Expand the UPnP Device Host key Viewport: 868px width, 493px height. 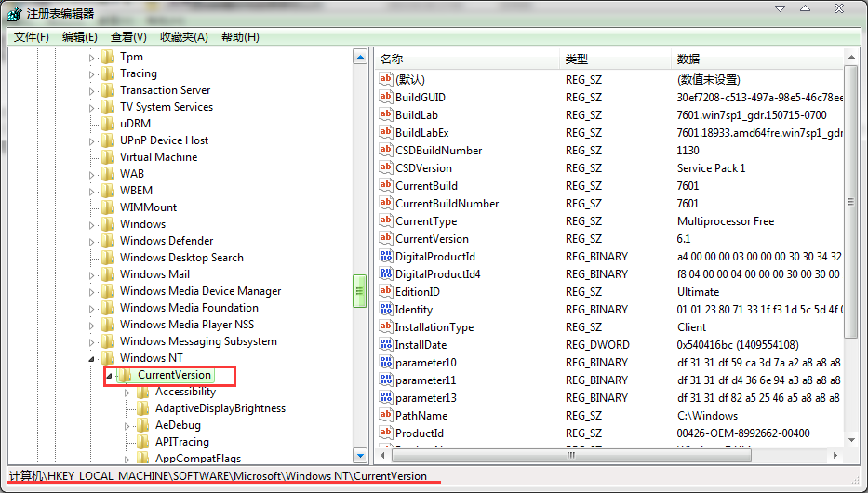[x=92, y=141]
